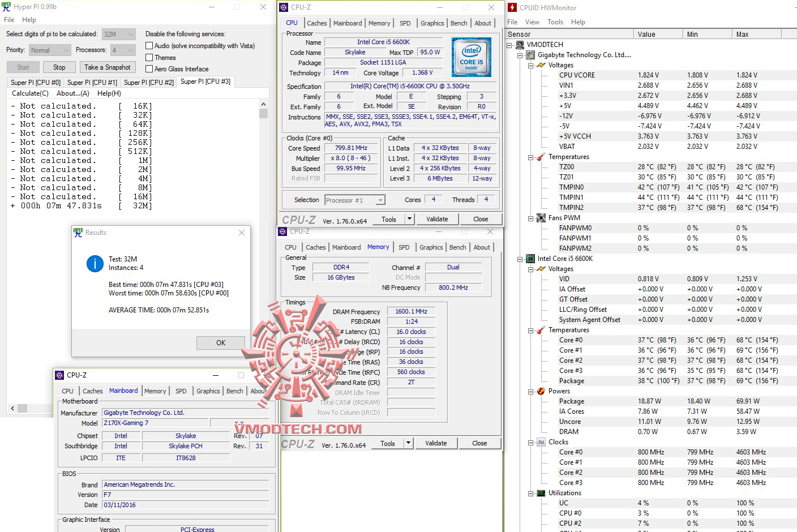Viewport: 797px width, 532px height.
Task: Click Close in CPU-Z Memory window
Action: point(479,443)
